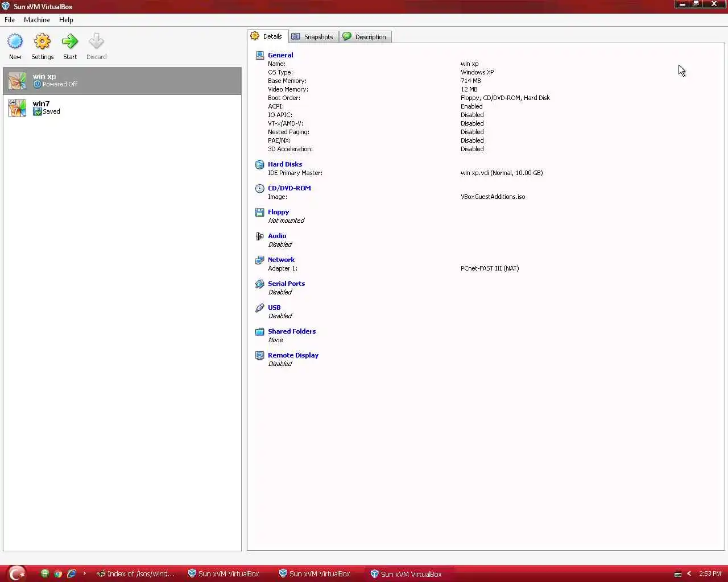Viewport: 728px width, 582px height.
Task: Expand the quick launch chevron
Action: coord(84,573)
